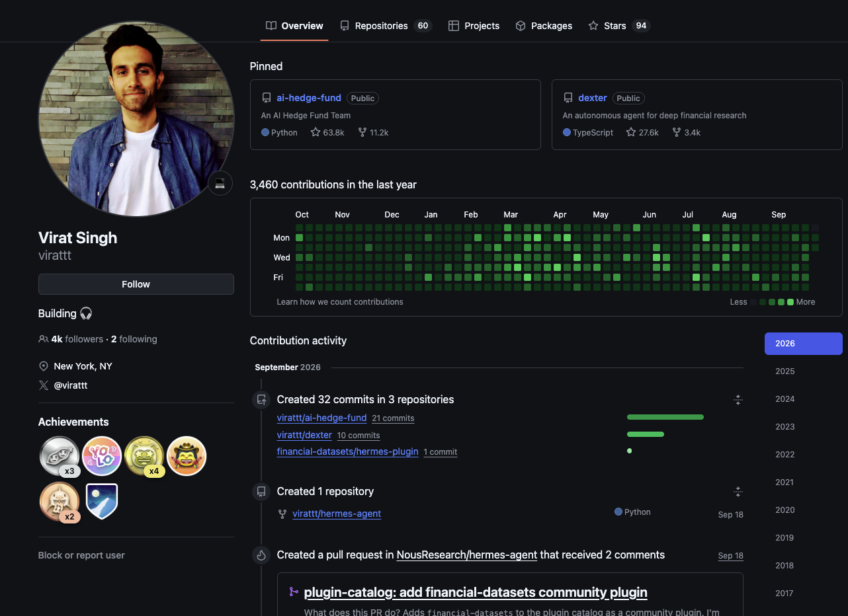The image size is (848, 616).
Task: Click the Sep 18 date on the pull request row
Action: point(731,556)
